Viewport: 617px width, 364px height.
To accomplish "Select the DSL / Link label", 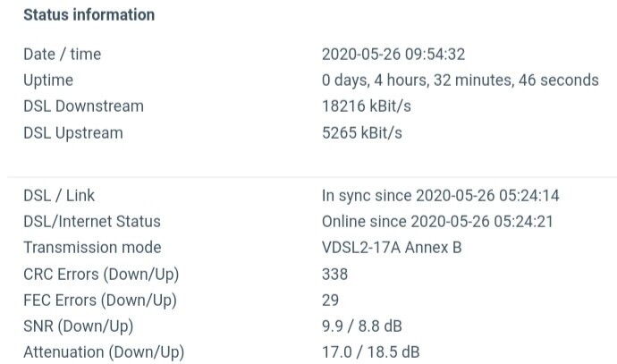I will [x=59, y=196].
